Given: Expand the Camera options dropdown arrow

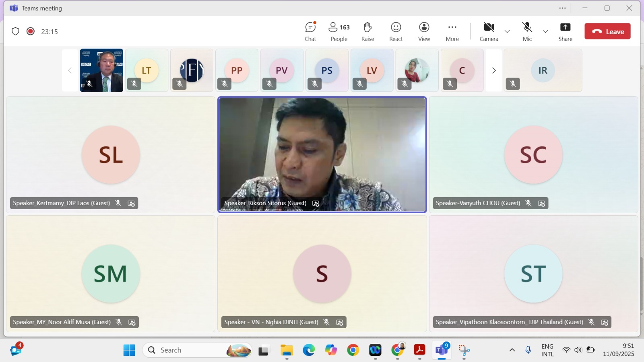Looking at the screenshot, I should (507, 32).
